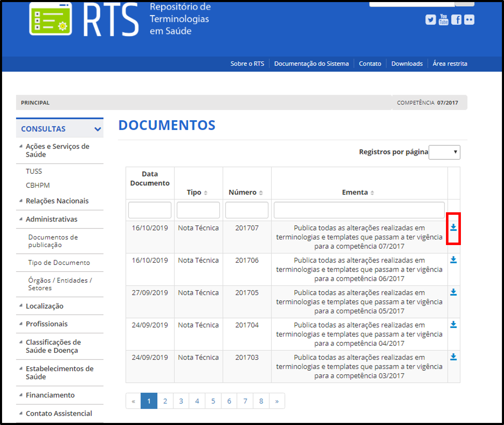
Task: Open the TUSS consultation link
Action: coord(34,171)
